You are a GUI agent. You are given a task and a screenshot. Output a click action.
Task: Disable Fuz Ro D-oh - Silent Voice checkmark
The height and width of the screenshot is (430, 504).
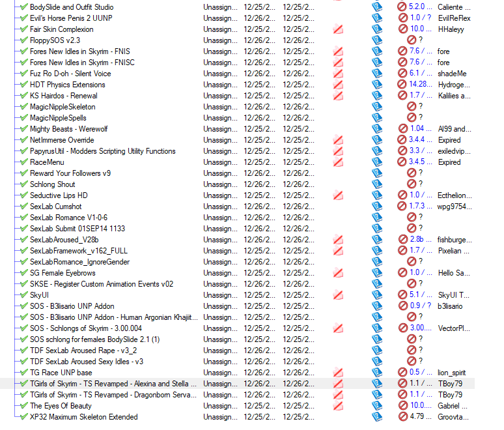pyautogui.click(x=23, y=74)
